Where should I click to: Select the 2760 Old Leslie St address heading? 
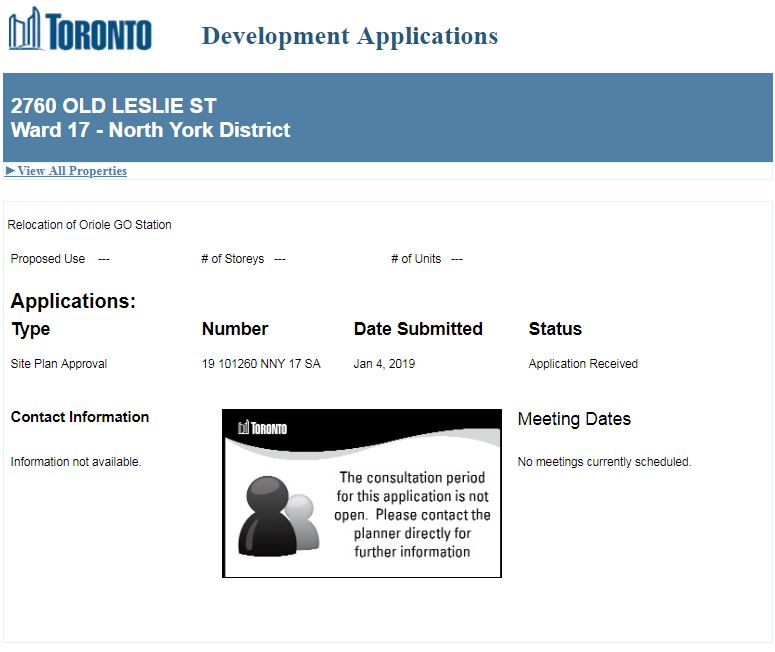point(113,106)
